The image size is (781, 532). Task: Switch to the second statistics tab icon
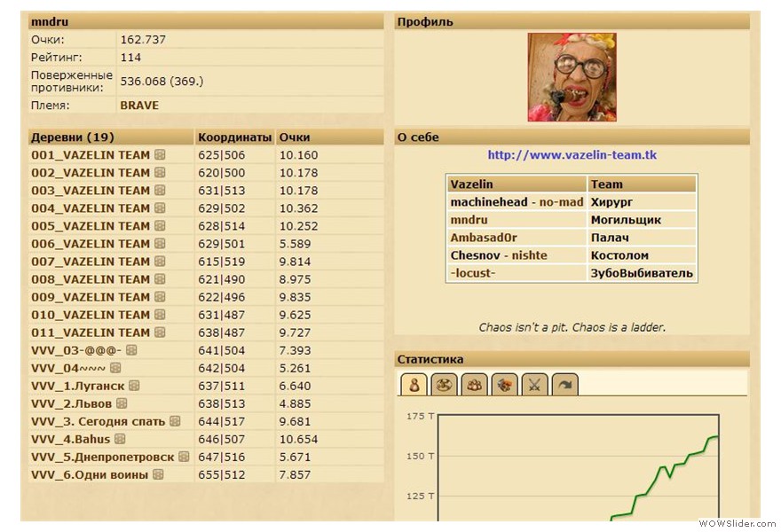(x=445, y=384)
